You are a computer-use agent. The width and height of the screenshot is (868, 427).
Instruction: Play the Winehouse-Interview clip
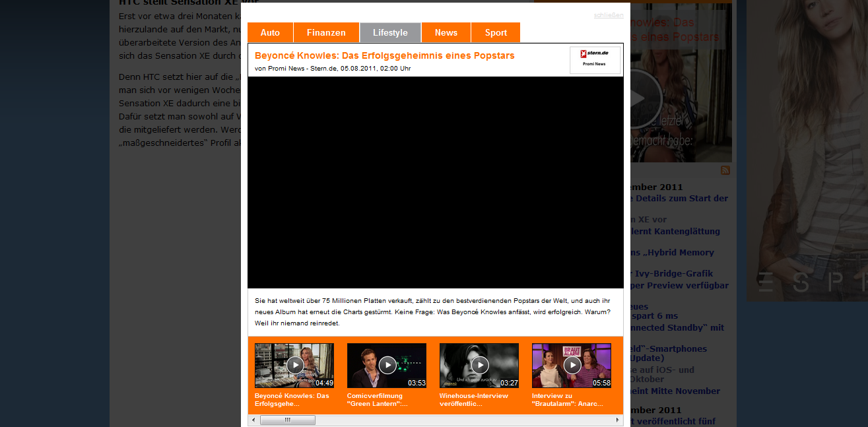pyautogui.click(x=479, y=365)
